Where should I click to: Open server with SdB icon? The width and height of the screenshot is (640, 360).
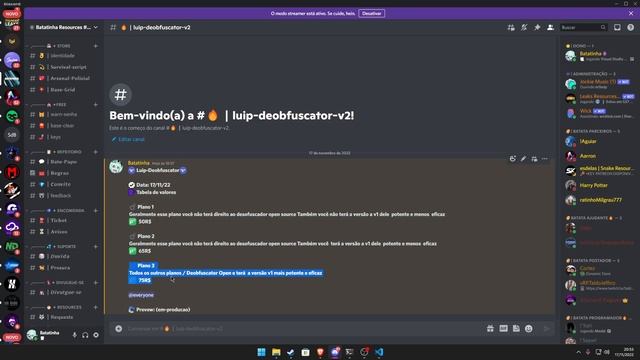point(12,135)
